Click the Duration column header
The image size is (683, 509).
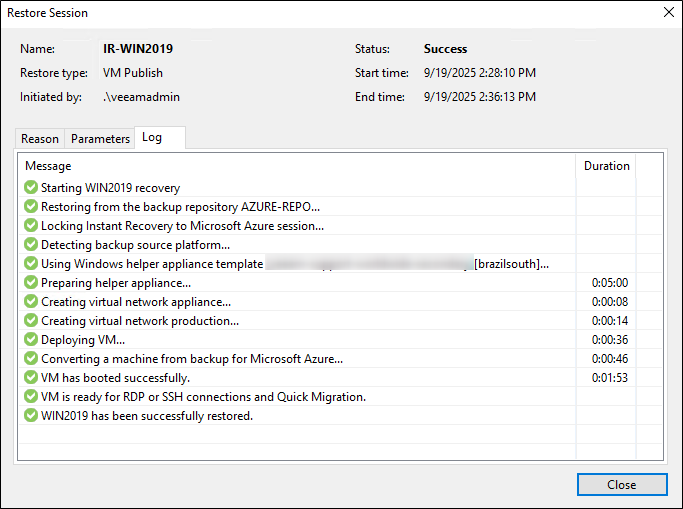point(606,166)
